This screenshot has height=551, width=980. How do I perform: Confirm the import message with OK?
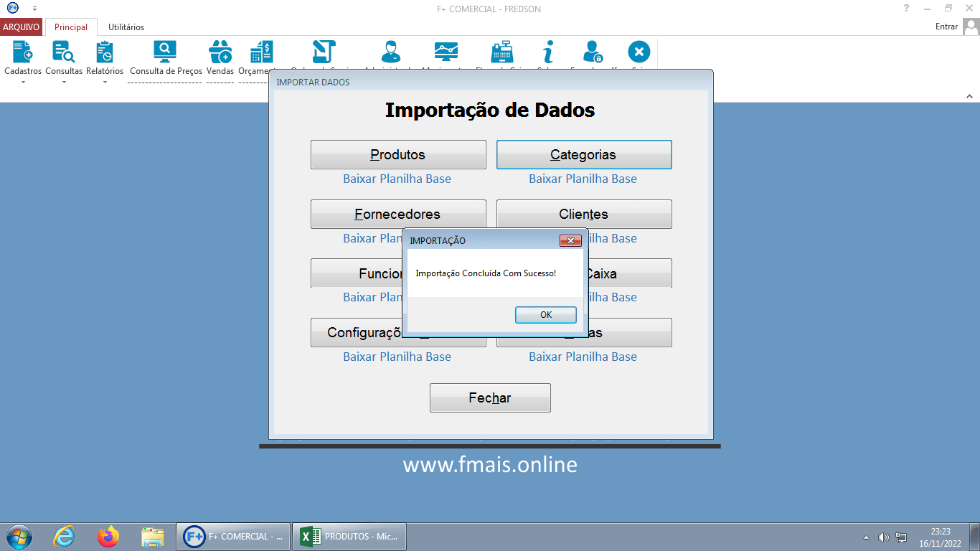tap(546, 315)
